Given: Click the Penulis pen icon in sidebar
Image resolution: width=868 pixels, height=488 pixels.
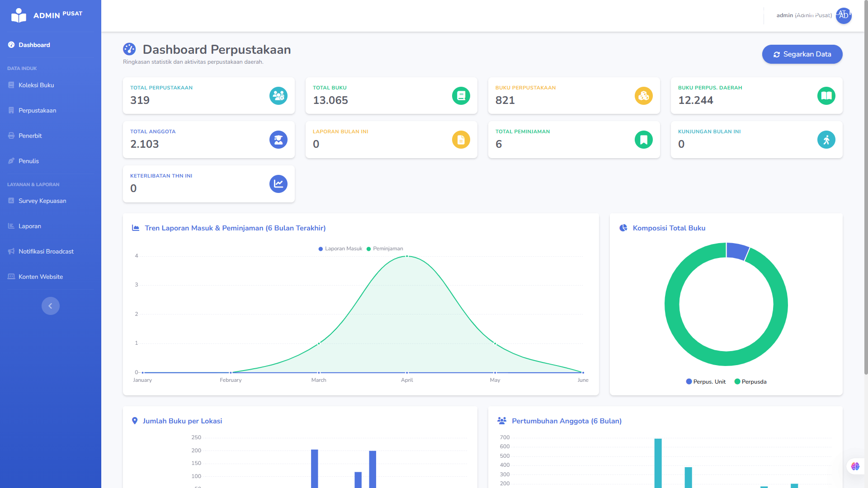Looking at the screenshot, I should tap(11, 161).
